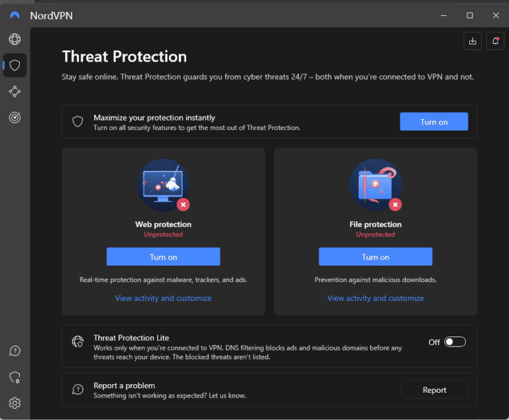Turn on File protection
Image resolution: width=509 pixels, height=420 pixels.
[x=376, y=257]
